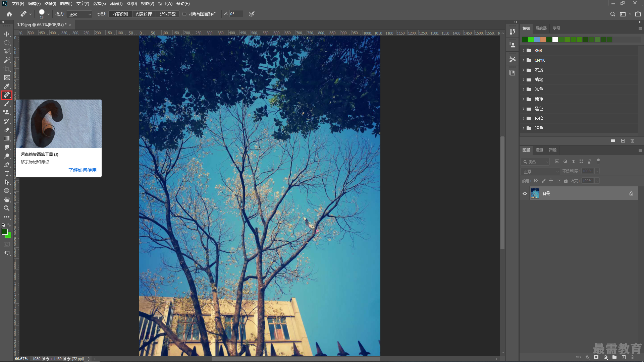
Task: Choose 近似匹配 type button
Action: tap(168, 14)
